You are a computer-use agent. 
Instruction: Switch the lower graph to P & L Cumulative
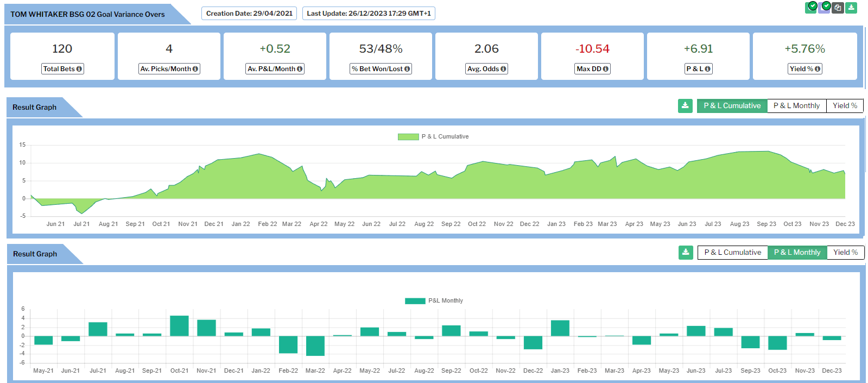pos(733,253)
